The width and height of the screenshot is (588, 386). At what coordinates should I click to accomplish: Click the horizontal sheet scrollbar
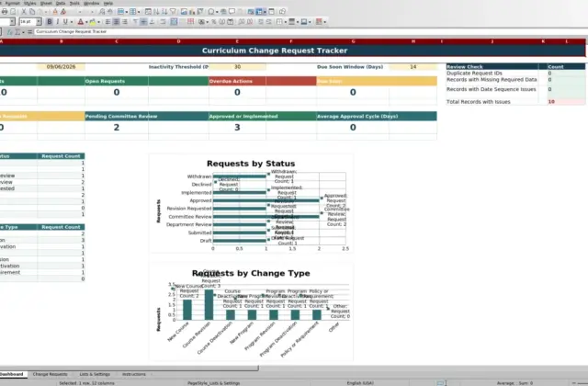130,368
